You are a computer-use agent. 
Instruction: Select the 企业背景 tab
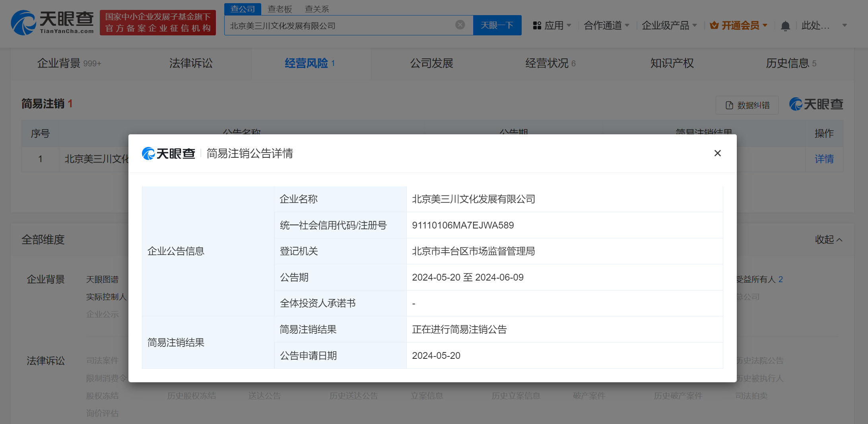point(69,63)
